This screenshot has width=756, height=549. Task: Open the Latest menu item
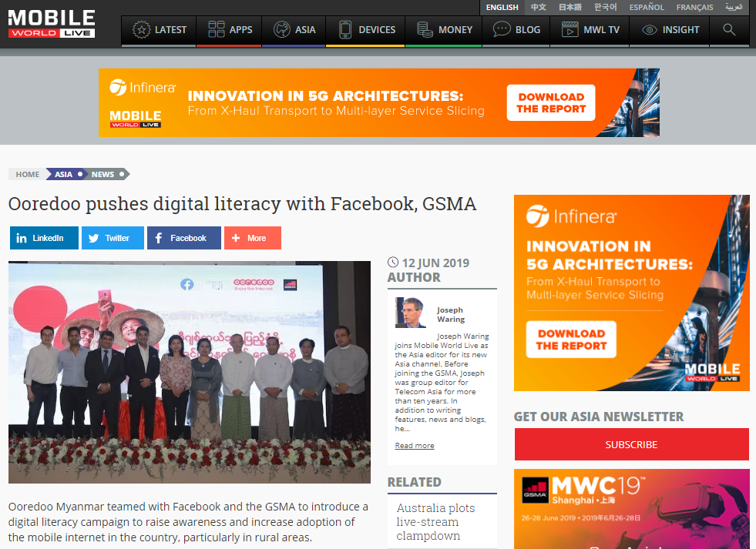pos(159,30)
